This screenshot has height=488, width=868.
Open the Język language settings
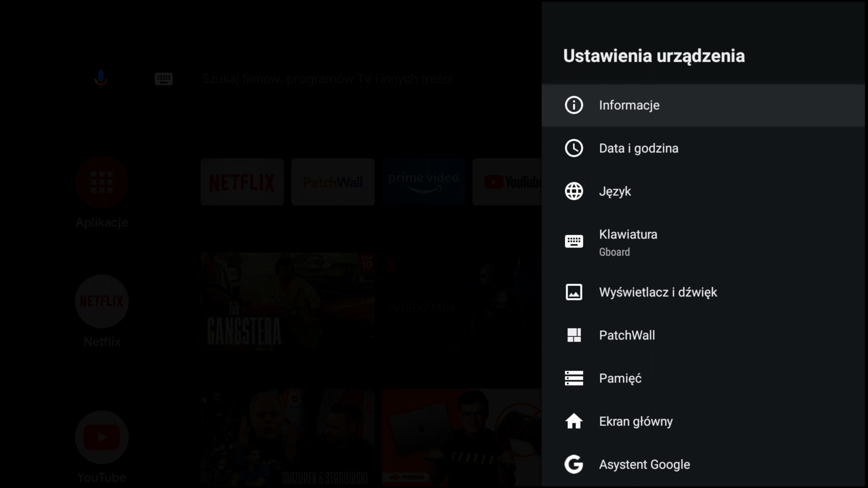pos(703,191)
